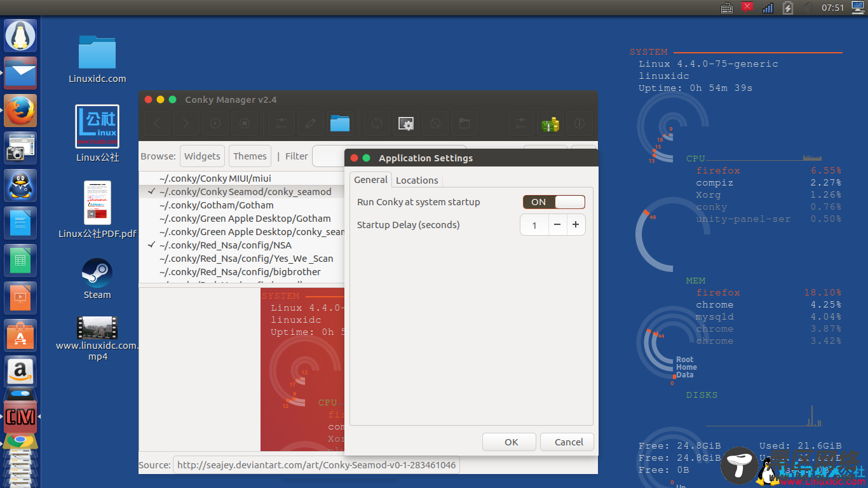
Task: Edit widget text file with pencil icon
Action: click(x=311, y=123)
